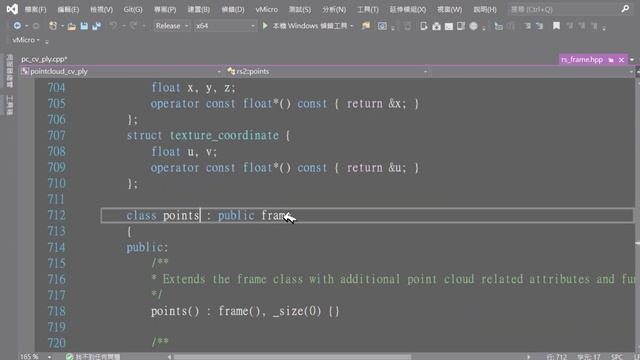
Task: Open the Debug (D) menu
Action: click(233, 9)
